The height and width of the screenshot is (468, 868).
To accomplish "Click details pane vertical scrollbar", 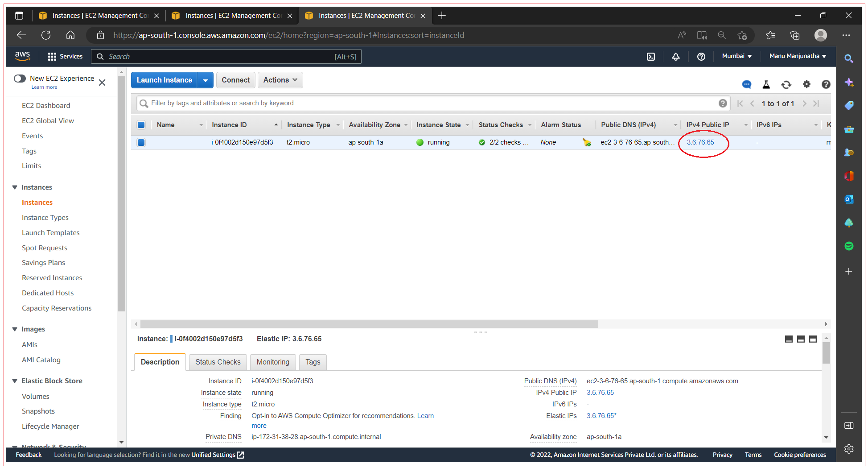I will click(x=826, y=353).
